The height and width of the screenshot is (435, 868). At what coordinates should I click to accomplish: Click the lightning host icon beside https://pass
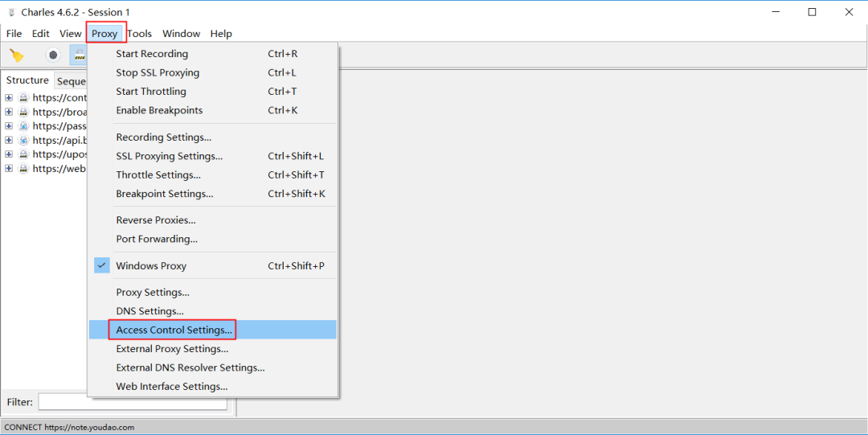tap(23, 126)
